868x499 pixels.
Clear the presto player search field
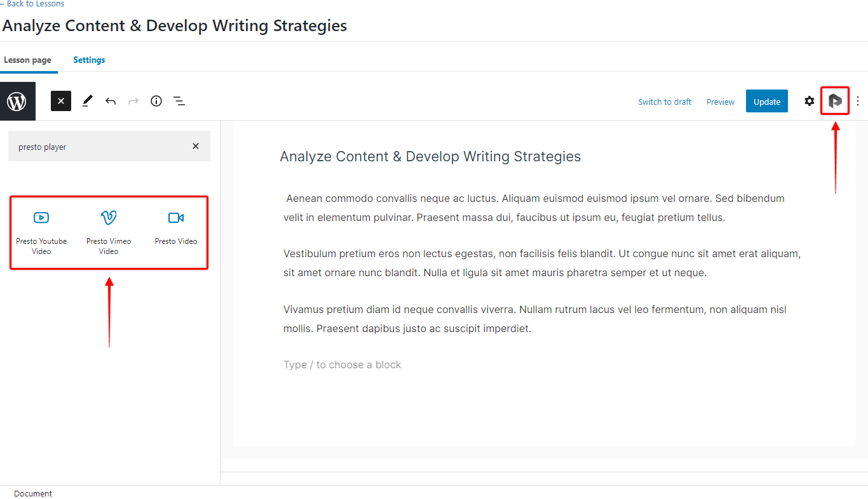196,146
